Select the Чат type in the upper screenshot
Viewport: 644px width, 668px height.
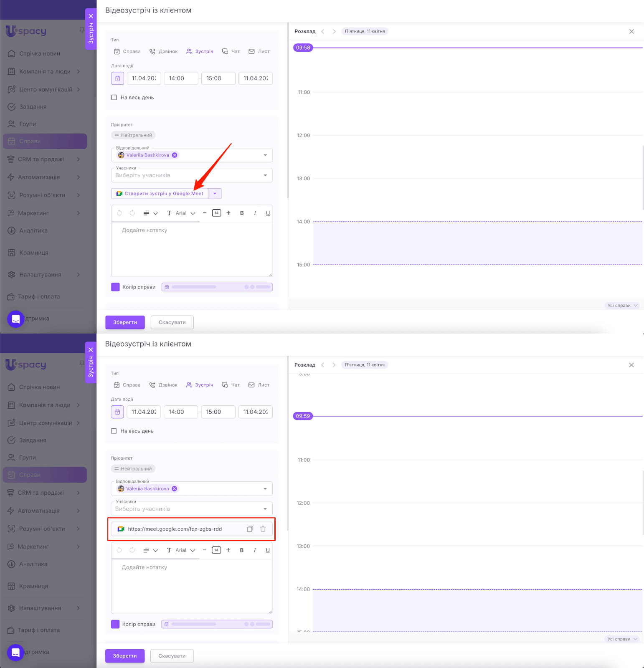(231, 52)
